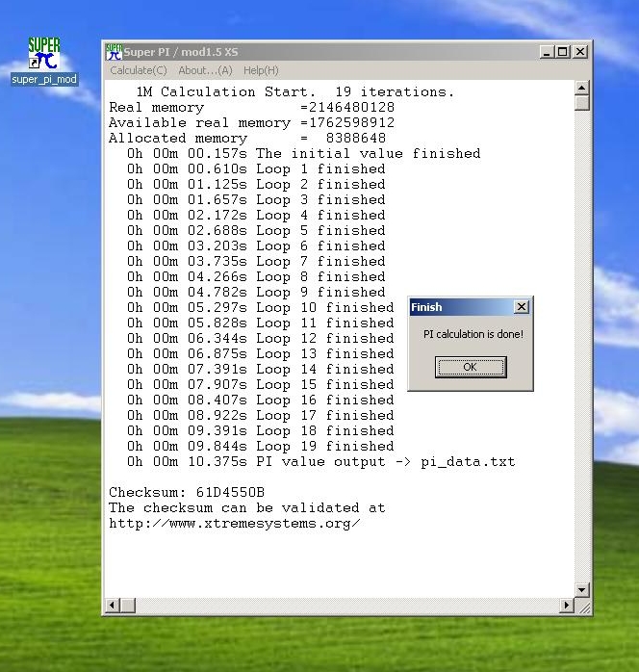Click the '1M Calculation Start. 19 iterations.' line
Screen dimensions: 639x672
pos(295,92)
